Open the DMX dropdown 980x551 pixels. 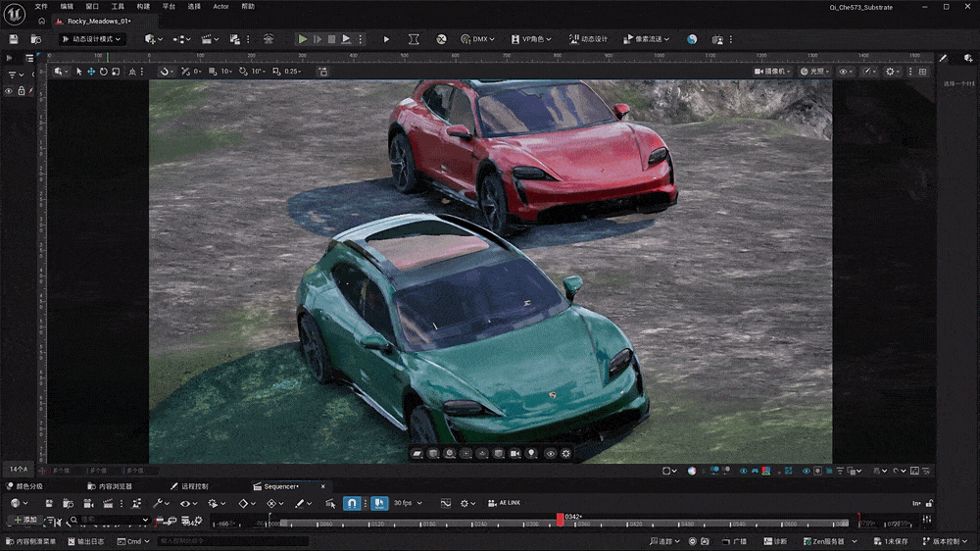click(477, 39)
